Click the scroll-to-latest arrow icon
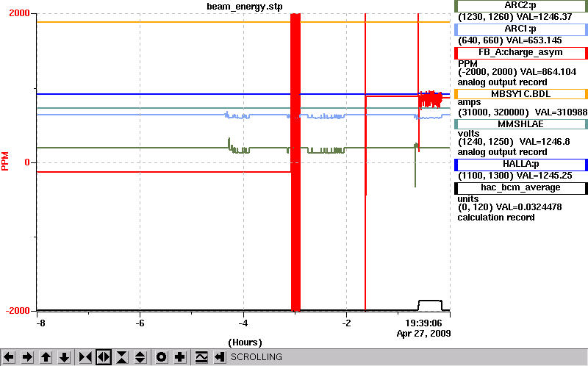This screenshot has height=366, width=588. click(x=220, y=357)
